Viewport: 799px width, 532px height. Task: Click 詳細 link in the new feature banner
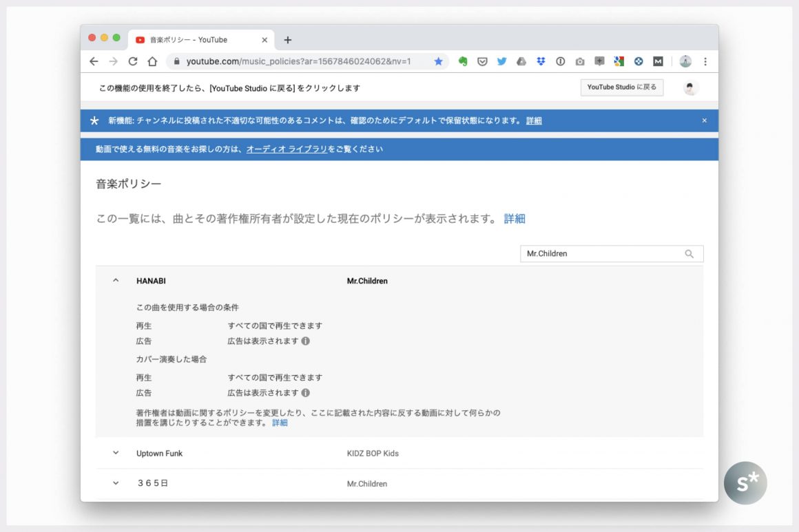[534, 120]
